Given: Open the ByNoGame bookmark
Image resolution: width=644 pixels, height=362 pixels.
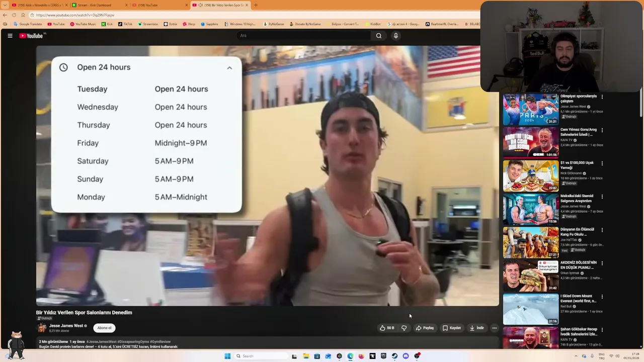Looking at the screenshot, I should [274, 24].
